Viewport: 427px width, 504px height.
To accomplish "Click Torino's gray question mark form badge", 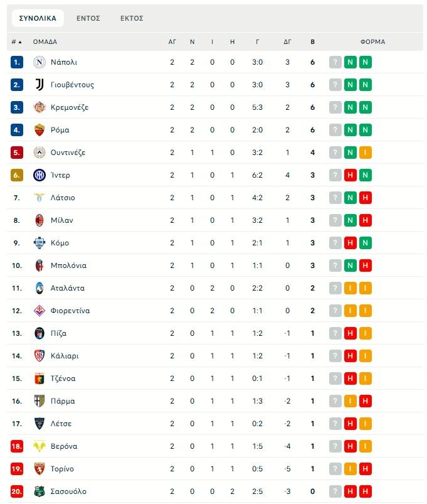I will 335,469.
